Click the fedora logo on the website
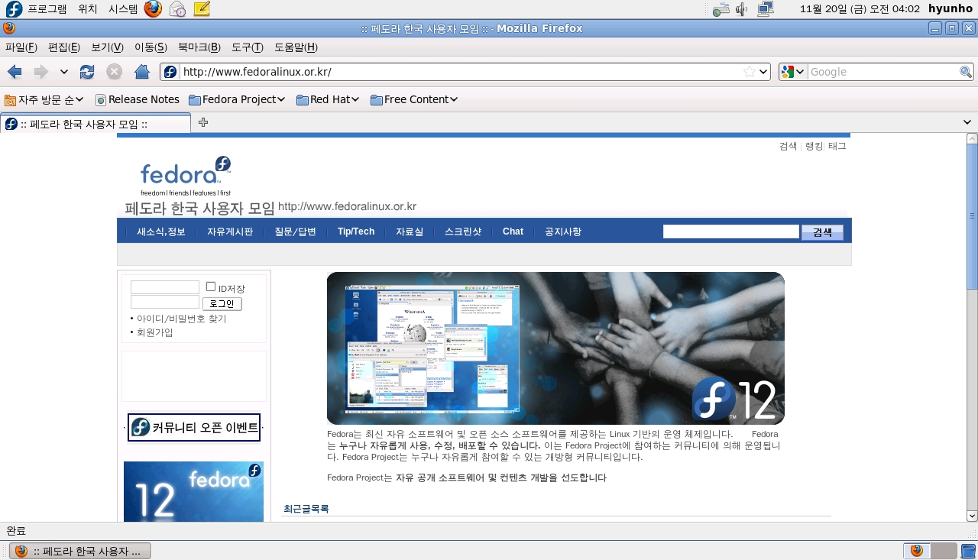978x560 pixels. (186, 176)
